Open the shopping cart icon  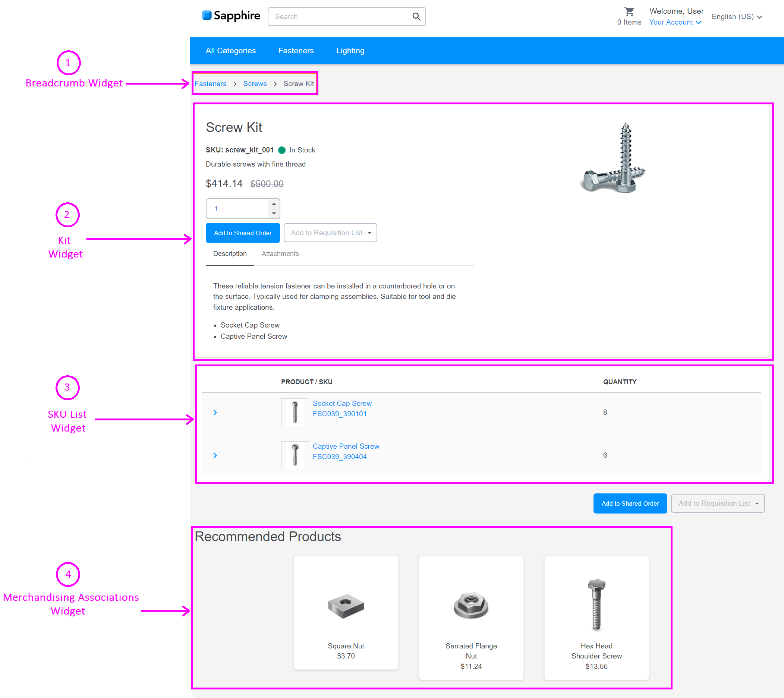coord(629,12)
